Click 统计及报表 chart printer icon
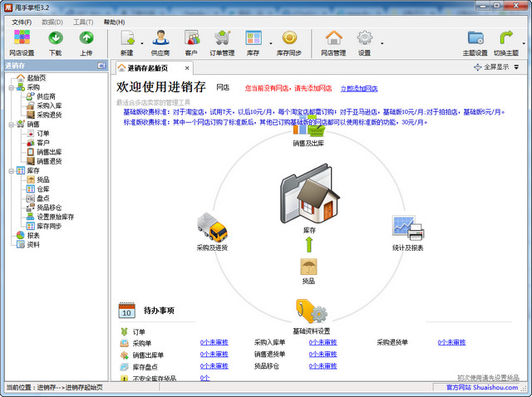The image size is (532, 397). (408, 228)
